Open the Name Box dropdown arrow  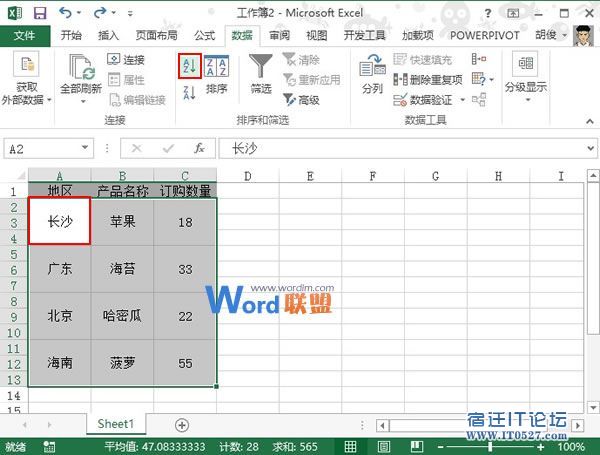[85, 148]
